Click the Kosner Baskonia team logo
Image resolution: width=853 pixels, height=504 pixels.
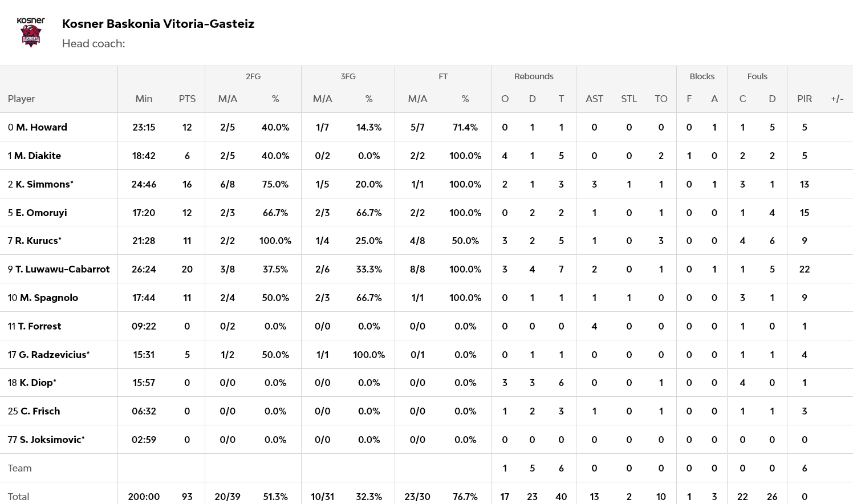31,32
